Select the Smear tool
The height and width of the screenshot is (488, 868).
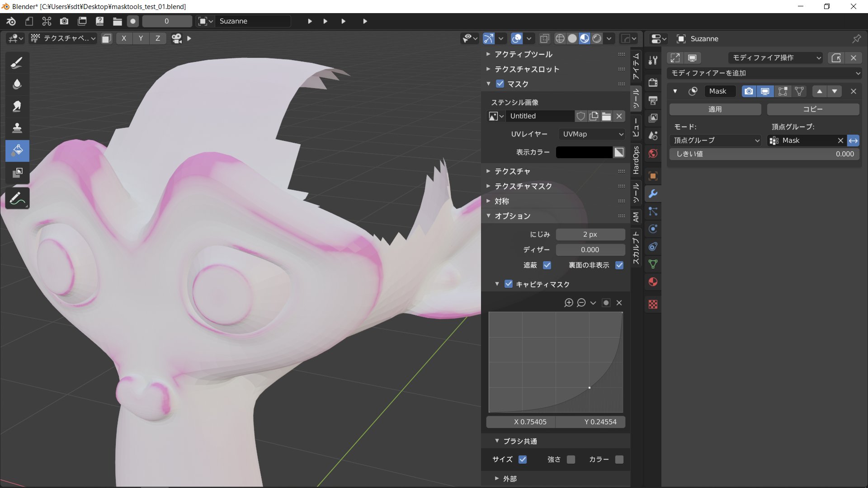click(17, 106)
